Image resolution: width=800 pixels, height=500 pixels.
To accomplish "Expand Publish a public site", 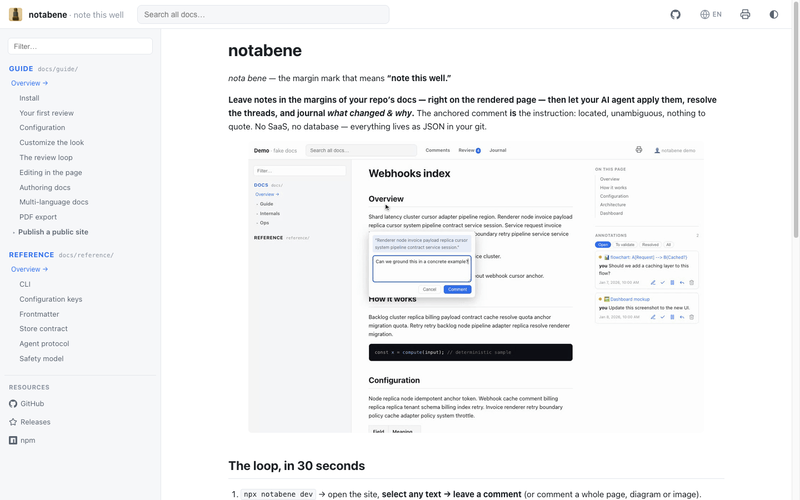I will click(x=53, y=232).
